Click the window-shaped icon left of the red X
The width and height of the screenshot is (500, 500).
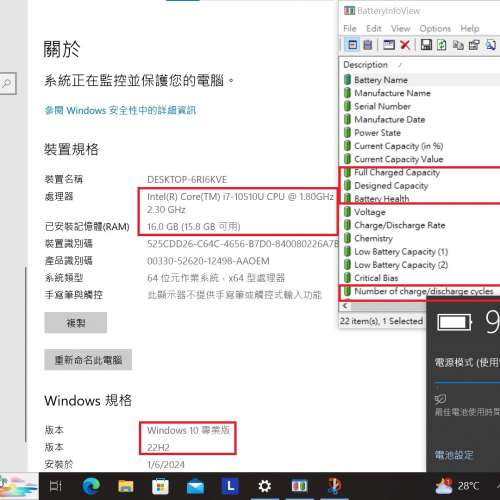click(x=389, y=45)
